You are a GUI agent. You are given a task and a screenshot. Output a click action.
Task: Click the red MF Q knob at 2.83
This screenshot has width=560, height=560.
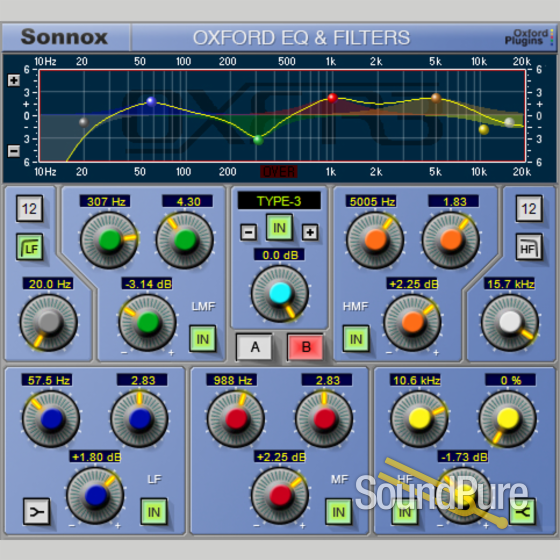(x=324, y=419)
